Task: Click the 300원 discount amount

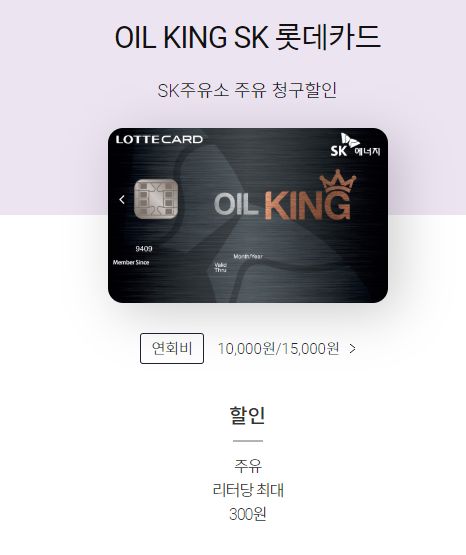Action: pyautogui.click(x=248, y=514)
